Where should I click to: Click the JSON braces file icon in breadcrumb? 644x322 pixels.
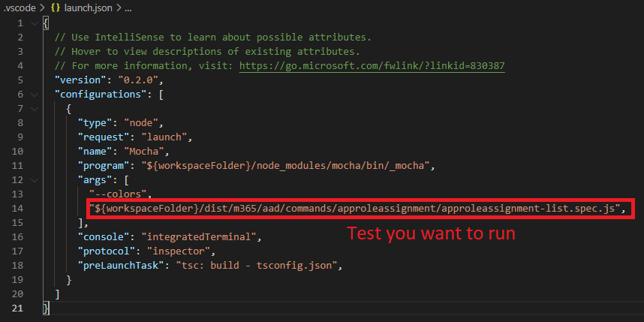(56, 8)
